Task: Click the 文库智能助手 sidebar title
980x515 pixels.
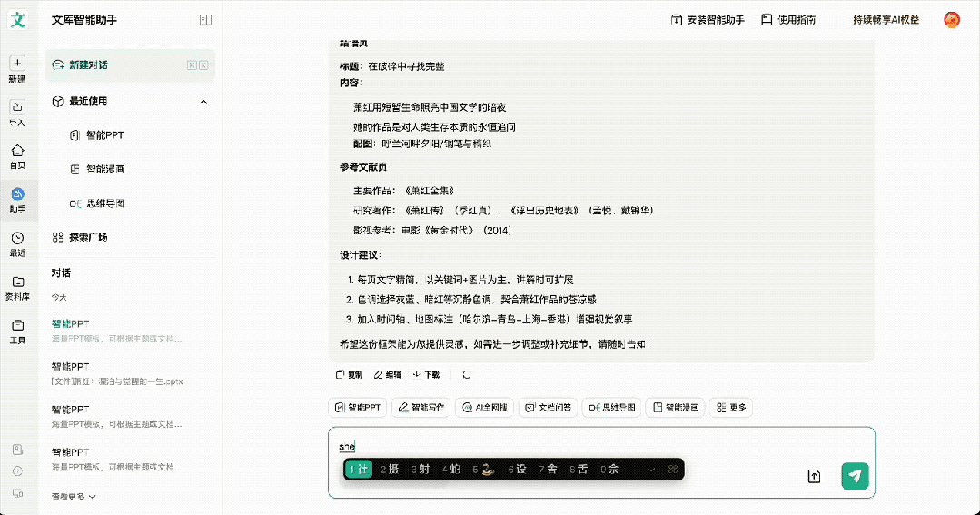Action: (x=84, y=20)
